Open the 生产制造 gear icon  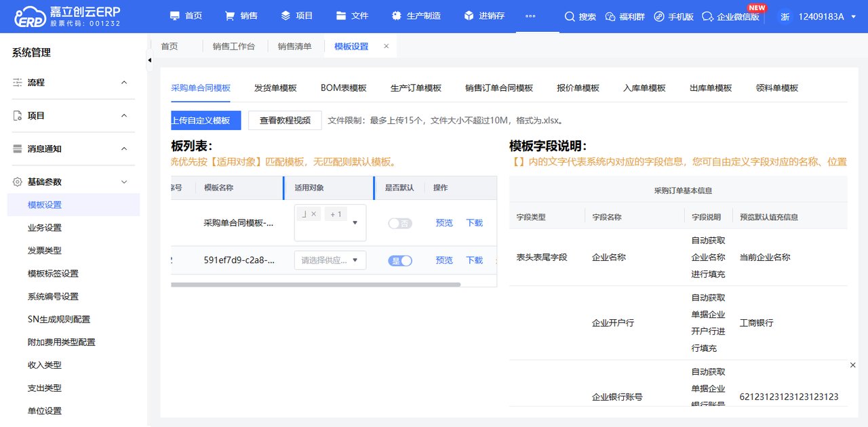(397, 16)
